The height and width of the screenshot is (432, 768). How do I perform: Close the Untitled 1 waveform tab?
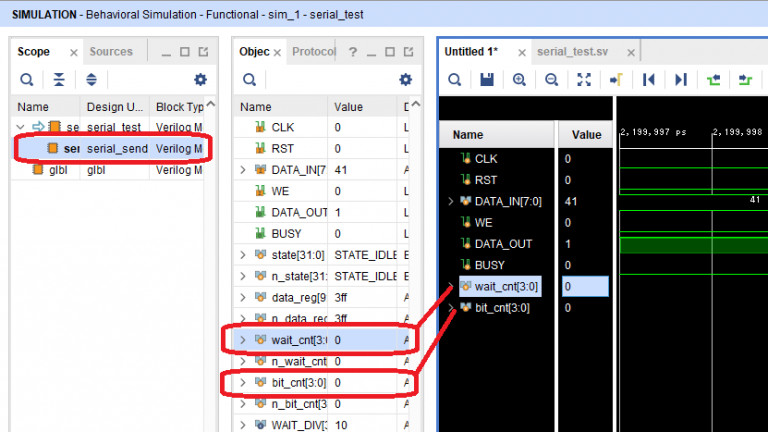(x=521, y=52)
